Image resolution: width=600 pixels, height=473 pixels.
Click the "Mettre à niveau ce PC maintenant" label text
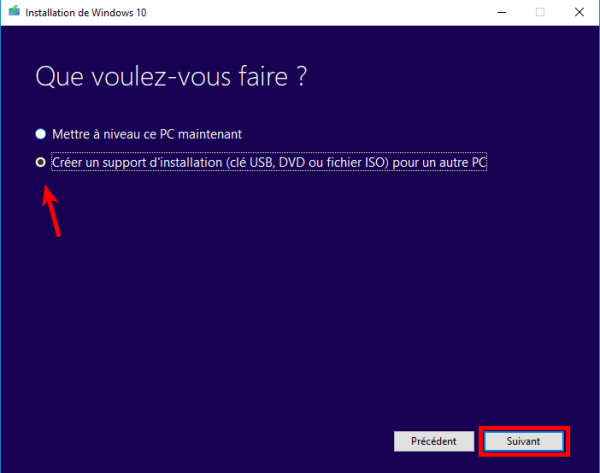147,133
